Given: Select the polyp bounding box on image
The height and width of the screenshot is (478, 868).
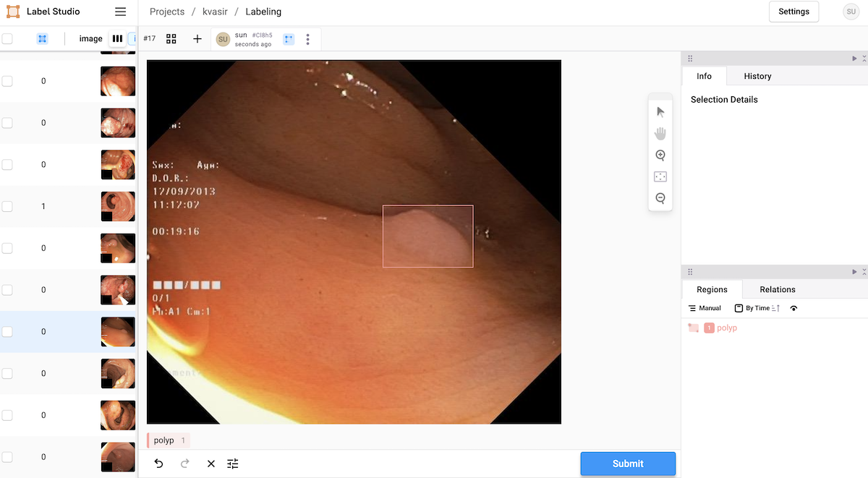Looking at the screenshot, I should pyautogui.click(x=427, y=236).
